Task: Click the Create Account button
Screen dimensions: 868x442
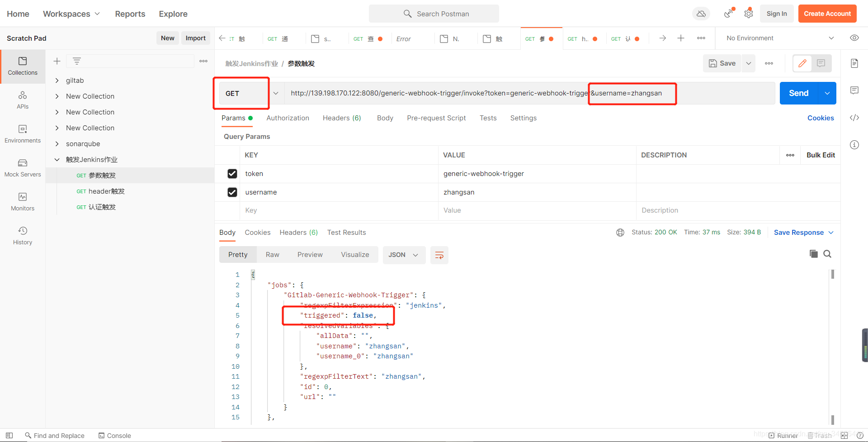Action: (x=827, y=14)
